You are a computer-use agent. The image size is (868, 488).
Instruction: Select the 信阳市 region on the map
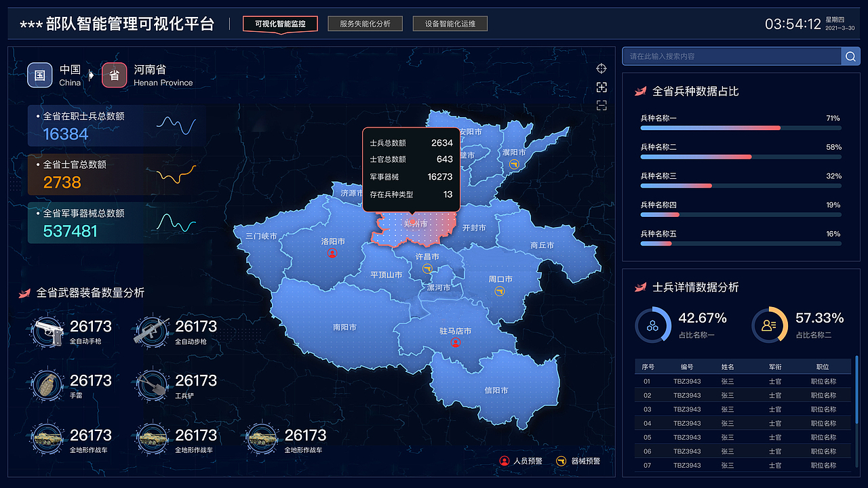496,390
